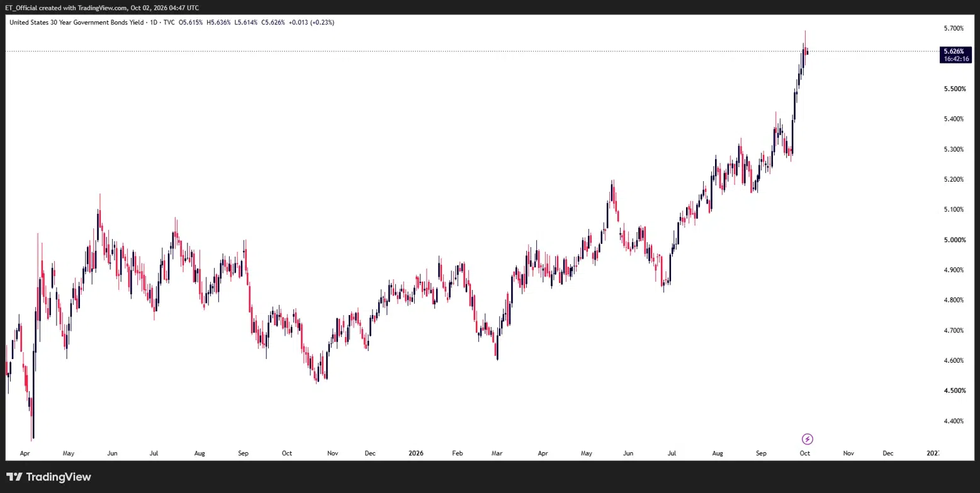Click the open value O5.615% in header
Image resolution: width=980 pixels, height=493 pixels.
coord(189,22)
